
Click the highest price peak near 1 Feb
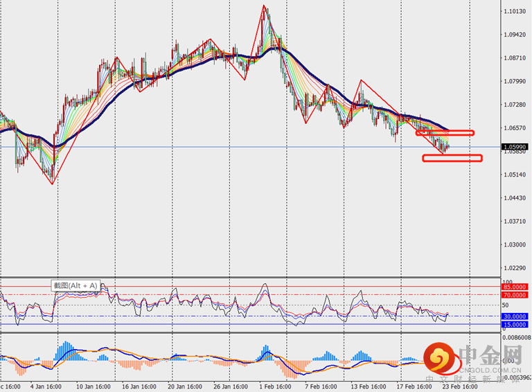click(264, 6)
